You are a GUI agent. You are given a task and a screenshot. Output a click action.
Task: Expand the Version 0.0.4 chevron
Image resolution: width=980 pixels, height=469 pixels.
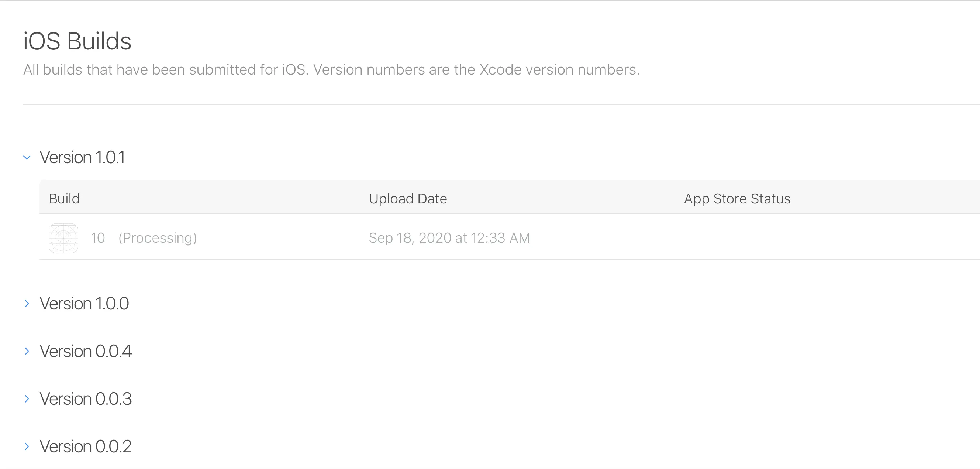click(27, 351)
